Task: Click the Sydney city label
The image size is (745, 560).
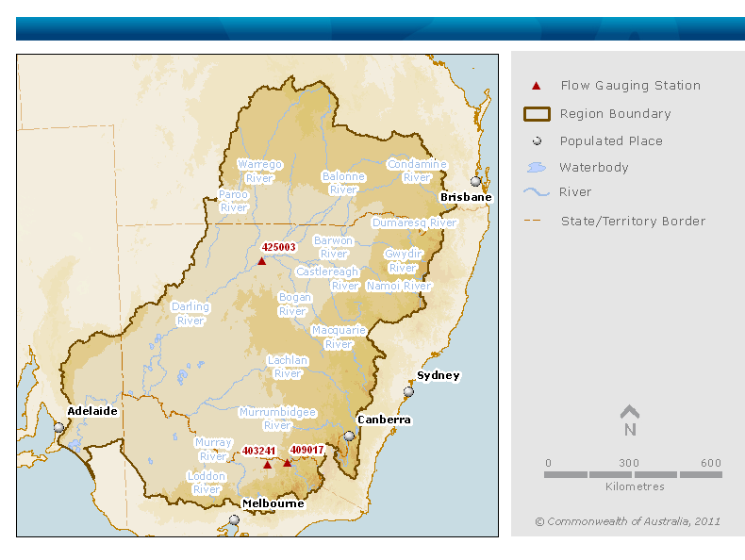Action: click(439, 375)
